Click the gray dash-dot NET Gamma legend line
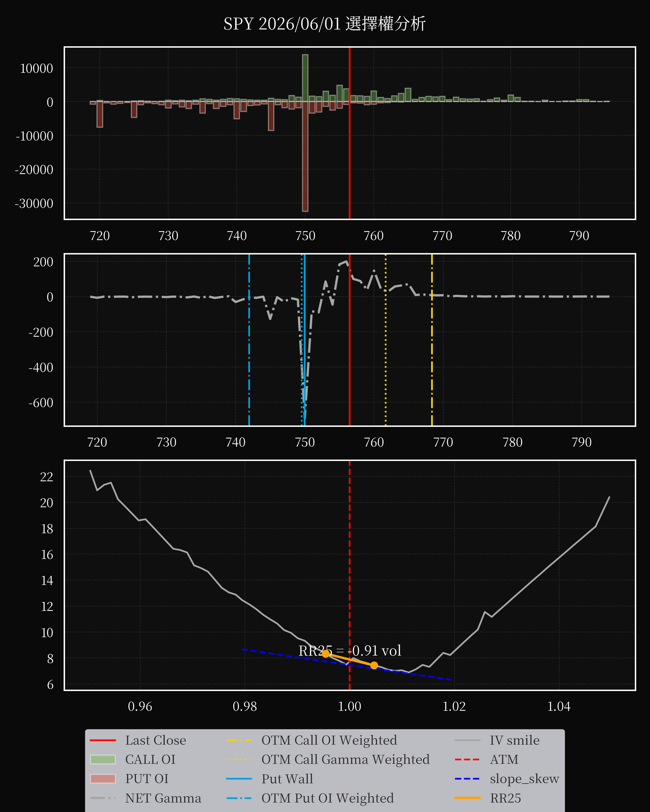650x812 pixels. pos(103,798)
